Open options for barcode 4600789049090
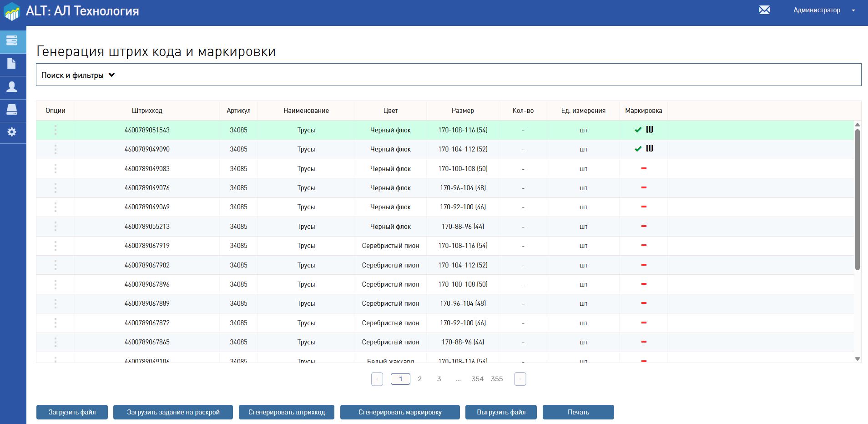This screenshot has height=424, width=868. coord(56,149)
